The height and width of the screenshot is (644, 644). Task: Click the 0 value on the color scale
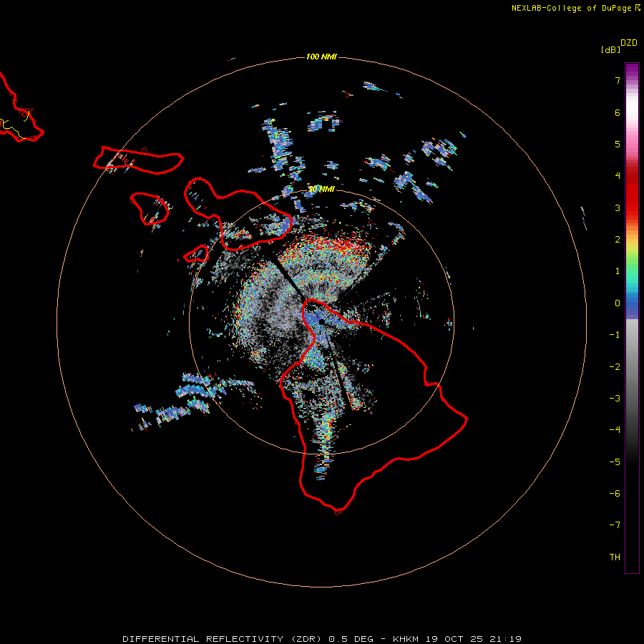[618, 303]
